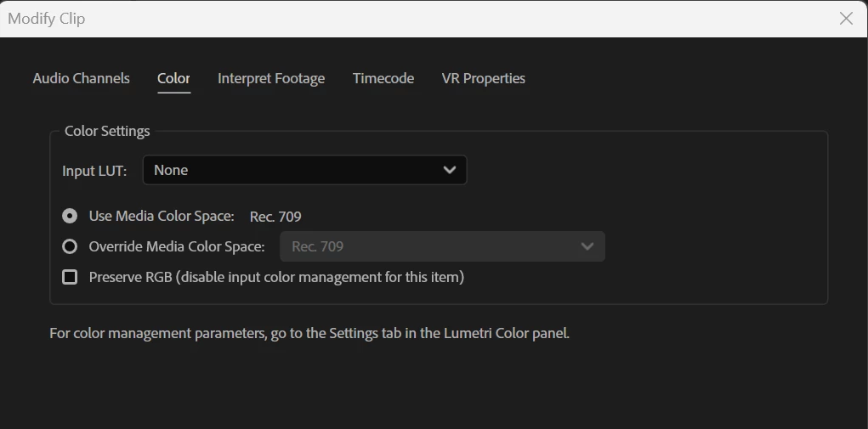Viewport: 868px width, 429px height.
Task: Click the Modify Clip title bar text
Action: coord(47,19)
